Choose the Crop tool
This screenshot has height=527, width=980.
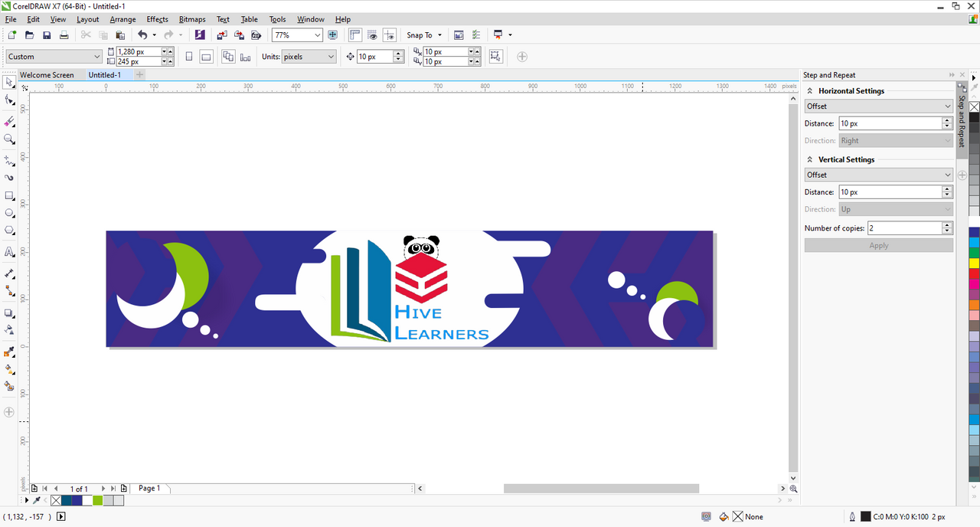[9, 122]
